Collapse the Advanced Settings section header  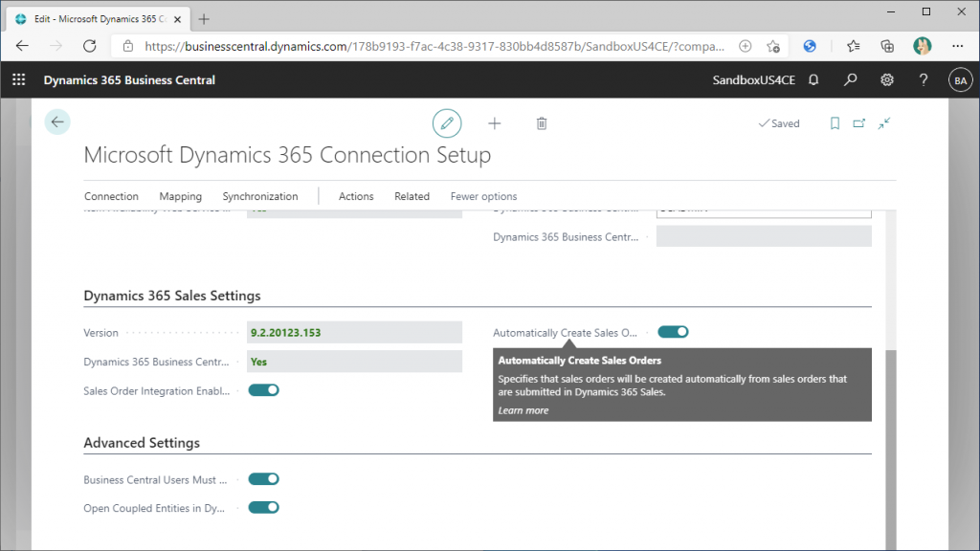[142, 443]
